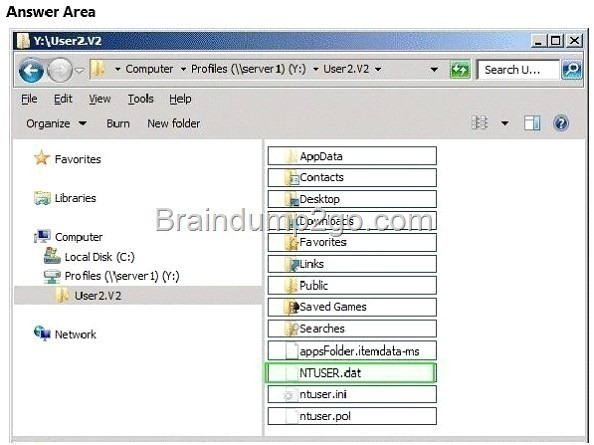Click the search magnifier icon
Screen dimensions: 594x445
[571, 70]
